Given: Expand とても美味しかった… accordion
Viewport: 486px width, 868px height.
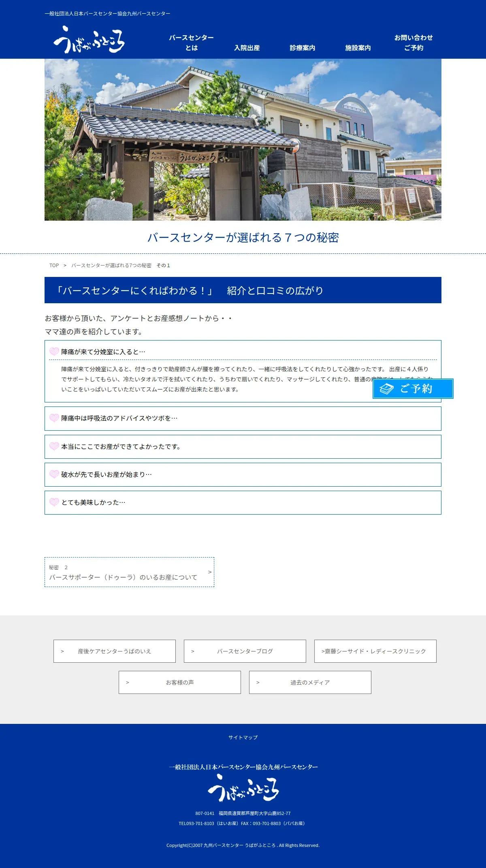Looking at the screenshot, I should (243, 502).
